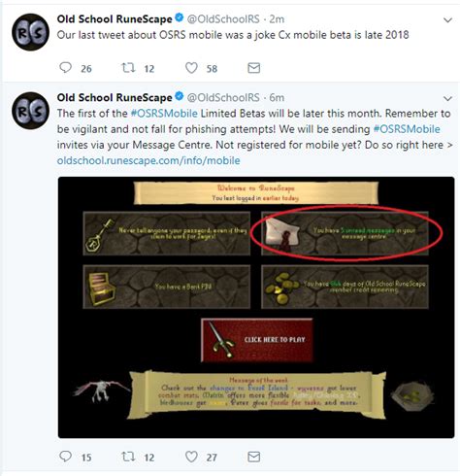The image size is (460, 476).
Task: Like the tweet with 58 likes
Action: pyautogui.click(x=191, y=68)
